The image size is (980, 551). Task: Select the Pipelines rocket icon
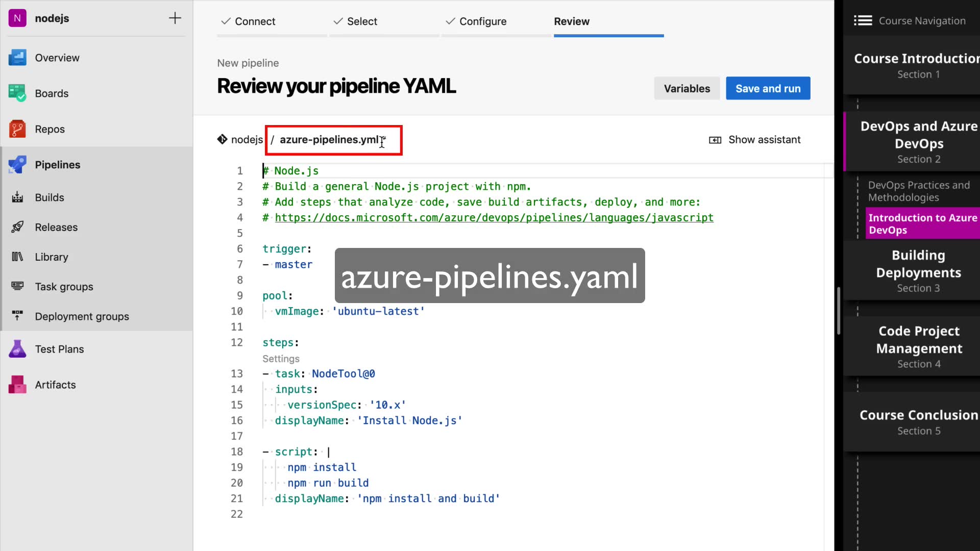click(x=17, y=165)
